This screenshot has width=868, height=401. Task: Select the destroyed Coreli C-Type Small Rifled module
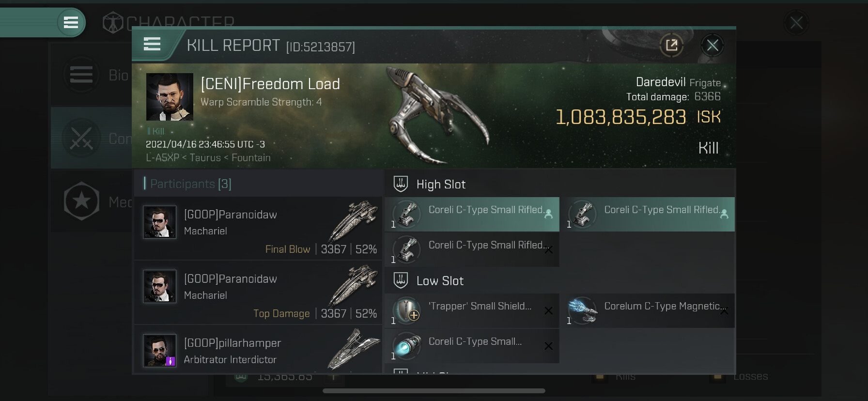click(472, 249)
